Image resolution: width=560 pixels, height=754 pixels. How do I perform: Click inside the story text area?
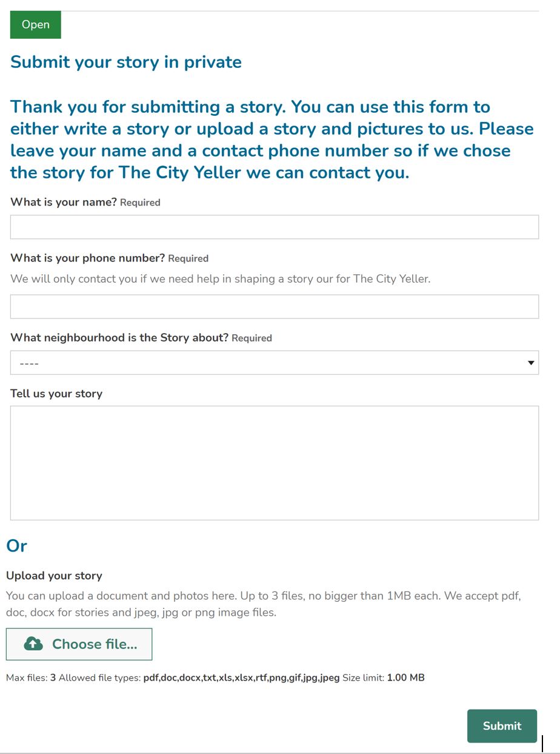click(x=274, y=463)
